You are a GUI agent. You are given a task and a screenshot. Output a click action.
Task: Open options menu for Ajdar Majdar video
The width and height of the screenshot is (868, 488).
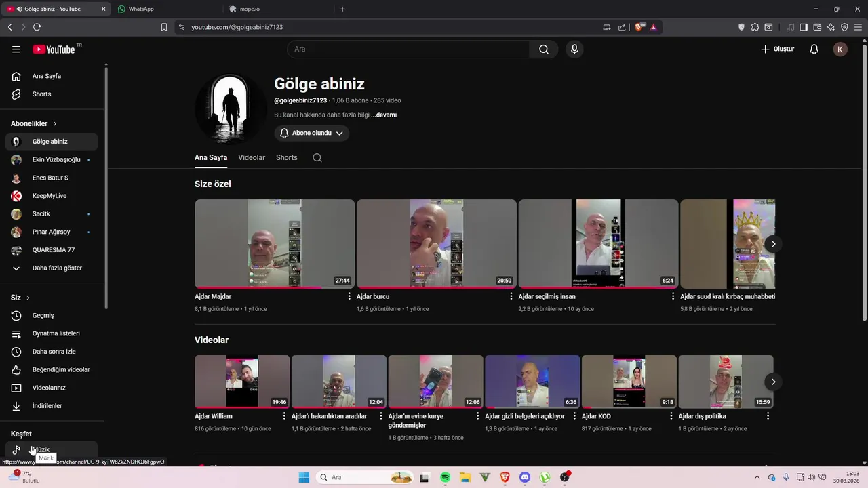[349, 296]
